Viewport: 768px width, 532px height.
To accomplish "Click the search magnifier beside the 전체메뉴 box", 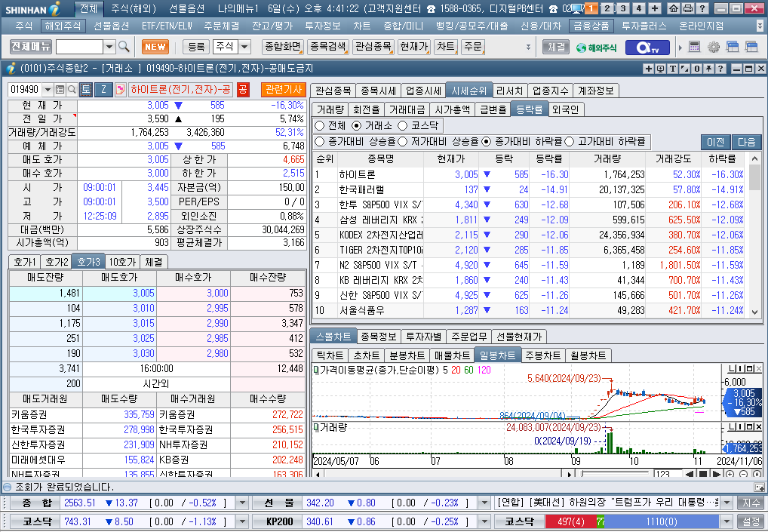I will click(x=124, y=47).
